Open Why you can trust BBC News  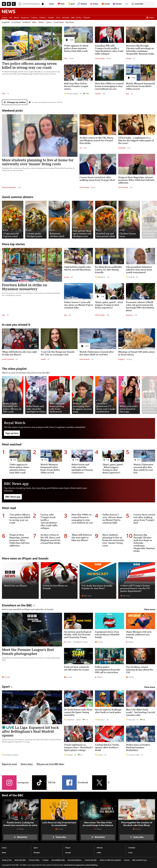pyautogui.click(x=50, y=764)
